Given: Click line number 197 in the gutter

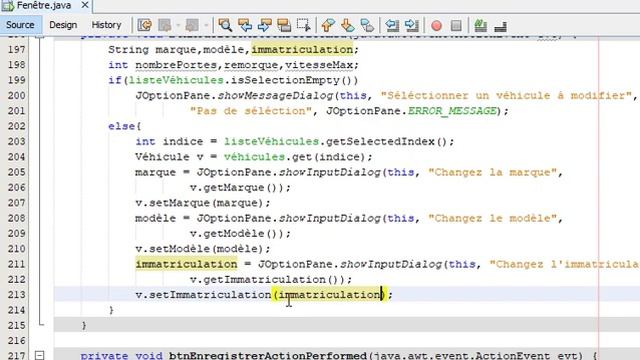Looking at the screenshot, I should [17, 49].
